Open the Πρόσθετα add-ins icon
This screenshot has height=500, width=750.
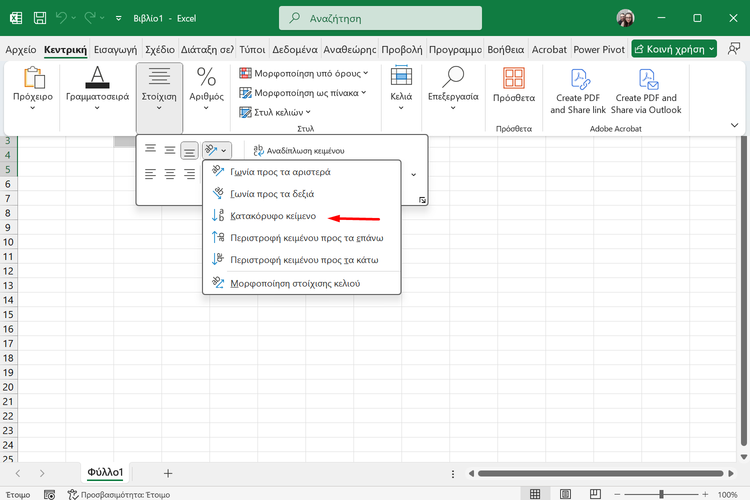pyautogui.click(x=514, y=82)
